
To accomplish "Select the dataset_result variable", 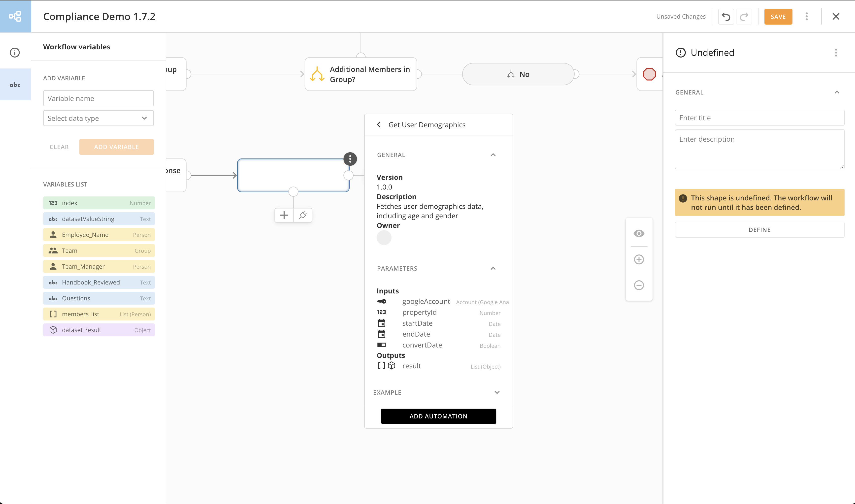I will [x=99, y=330].
